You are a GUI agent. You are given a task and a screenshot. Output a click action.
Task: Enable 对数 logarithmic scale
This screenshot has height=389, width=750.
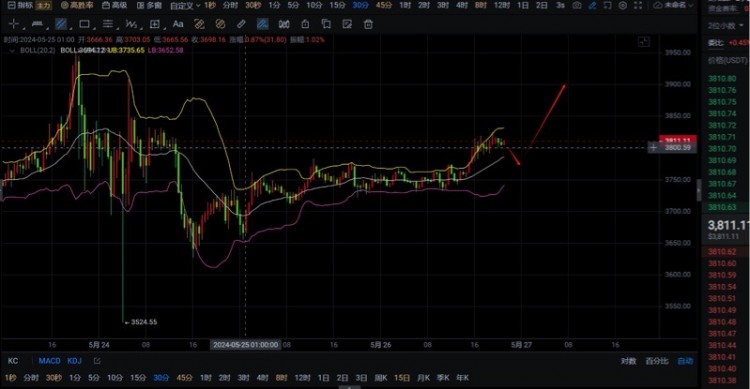coord(629,361)
